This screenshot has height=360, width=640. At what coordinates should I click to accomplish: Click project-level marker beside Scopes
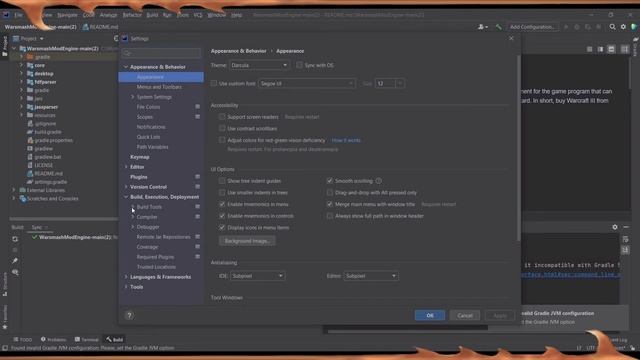pos(198,117)
